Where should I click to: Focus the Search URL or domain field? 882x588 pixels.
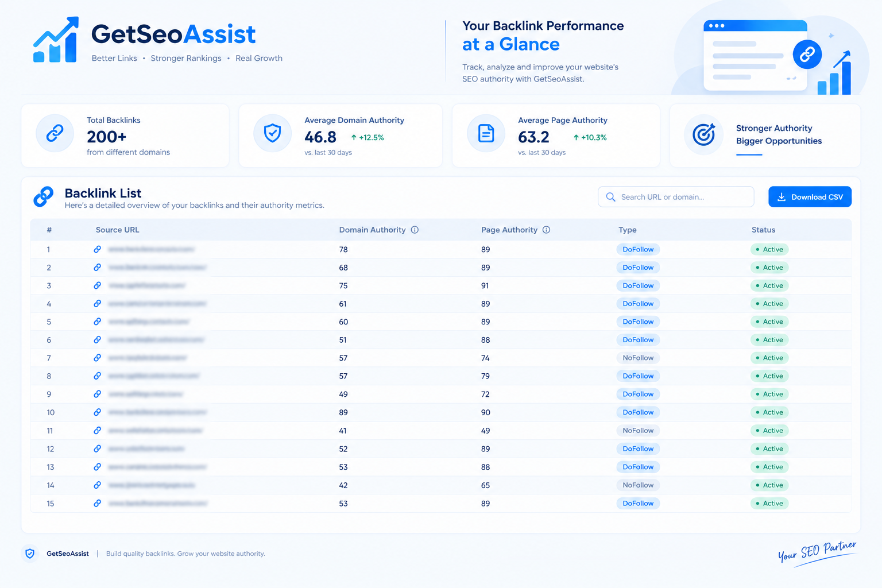[x=676, y=197]
